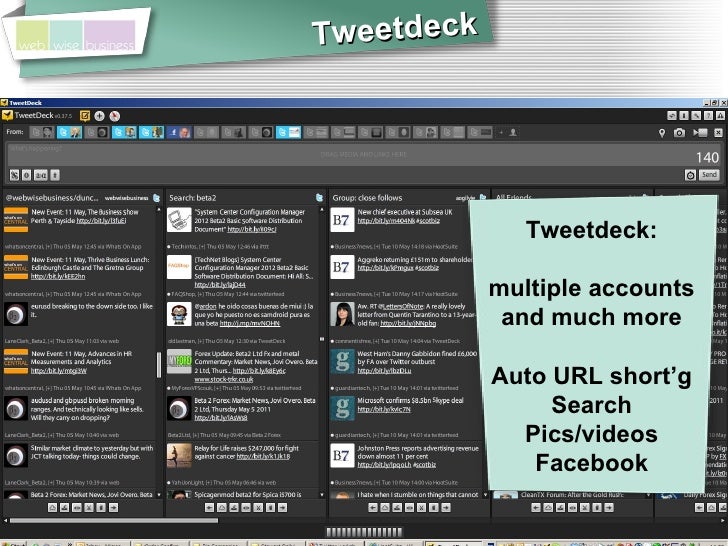Click tweet 'Johnston Press reports advertising revenue'
The width and height of the screenshot is (728, 546).
pyautogui.click(x=418, y=456)
